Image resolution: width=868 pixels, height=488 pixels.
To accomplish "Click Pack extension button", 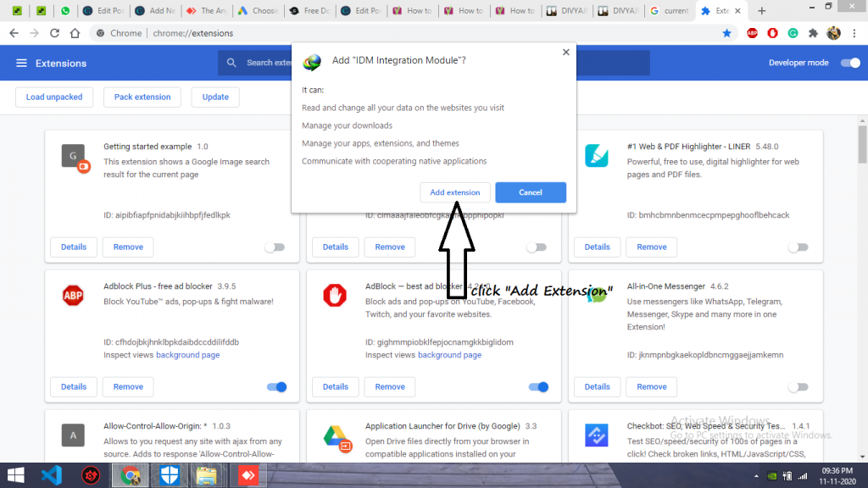I will tap(142, 97).
